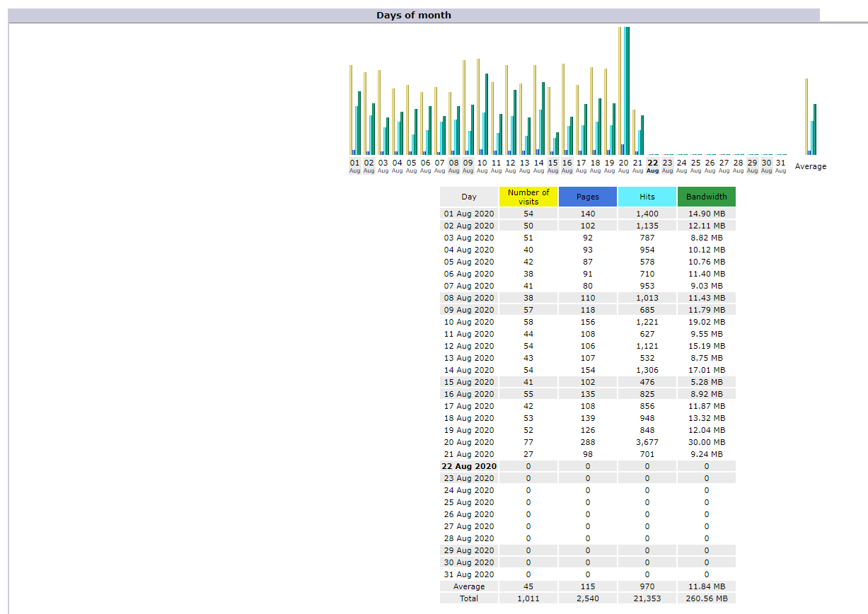Select average visits value 45
The width and height of the screenshot is (868, 614).
(x=528, y=586)
